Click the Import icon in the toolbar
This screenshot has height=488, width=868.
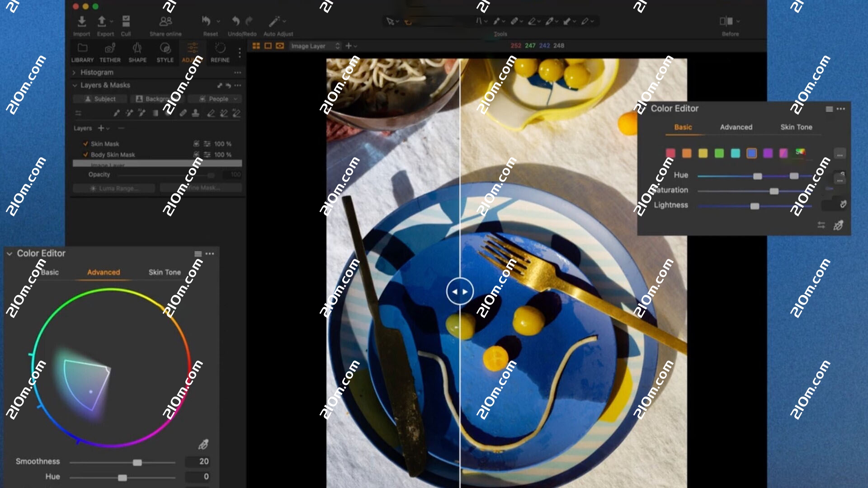point(82,21)
